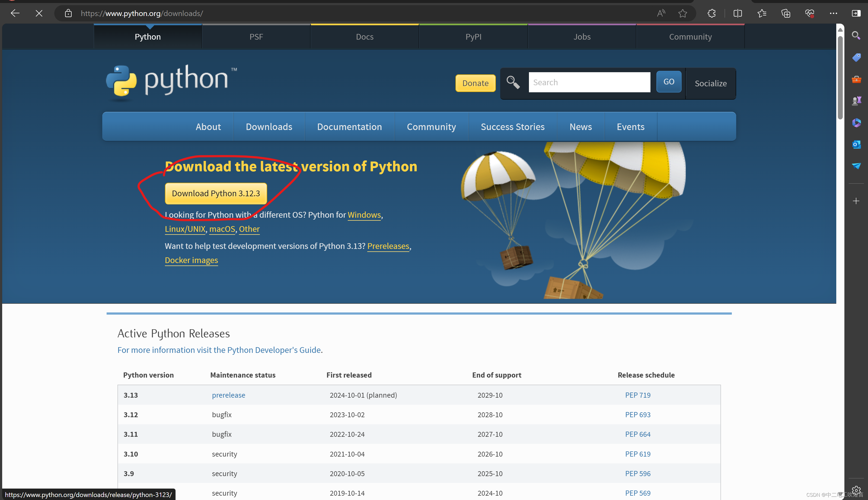
Task: Open Edge settings and more menu
Action: (833, 13)
